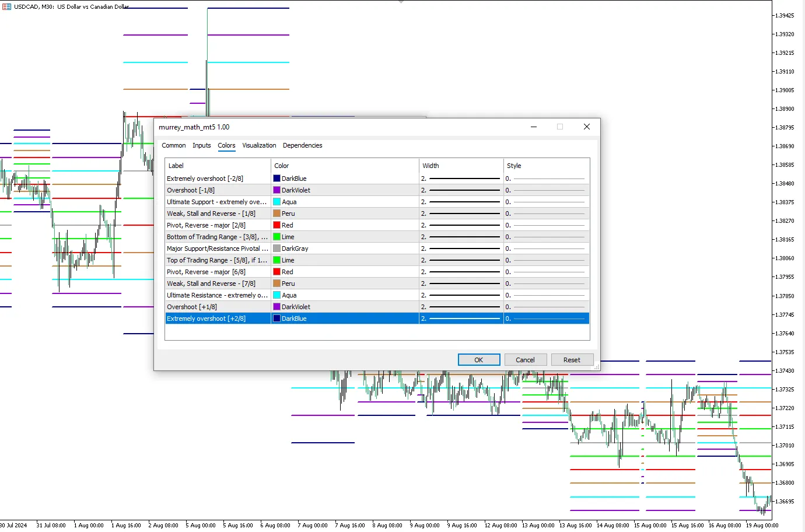Go to the Visualization tab
The height and width of the screenshot is (532, 805).
(x=259, y=145)
